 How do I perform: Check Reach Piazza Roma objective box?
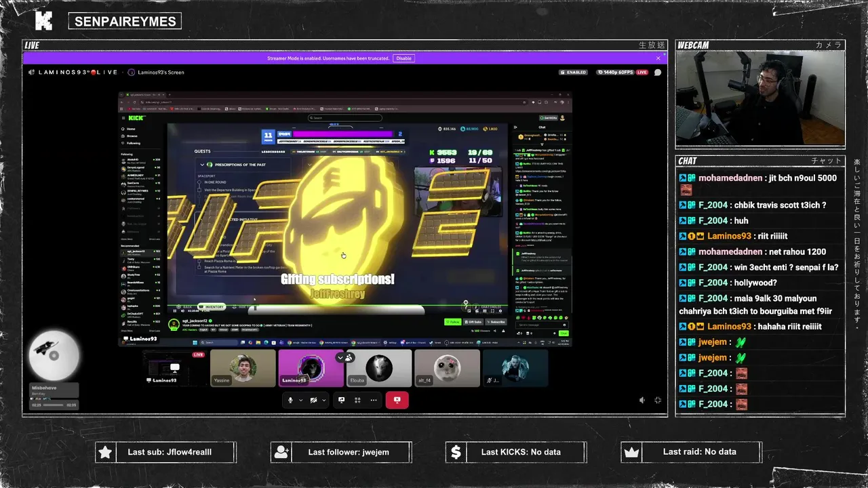(x=201, y=261)
